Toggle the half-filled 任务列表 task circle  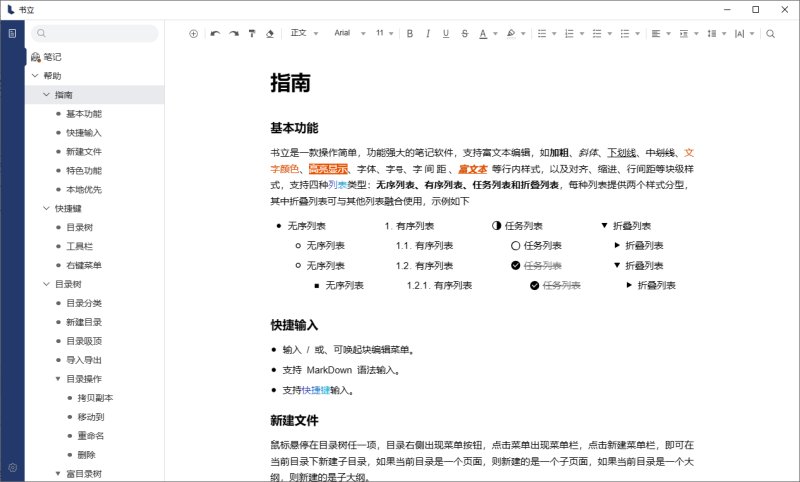tap(496, 225)
